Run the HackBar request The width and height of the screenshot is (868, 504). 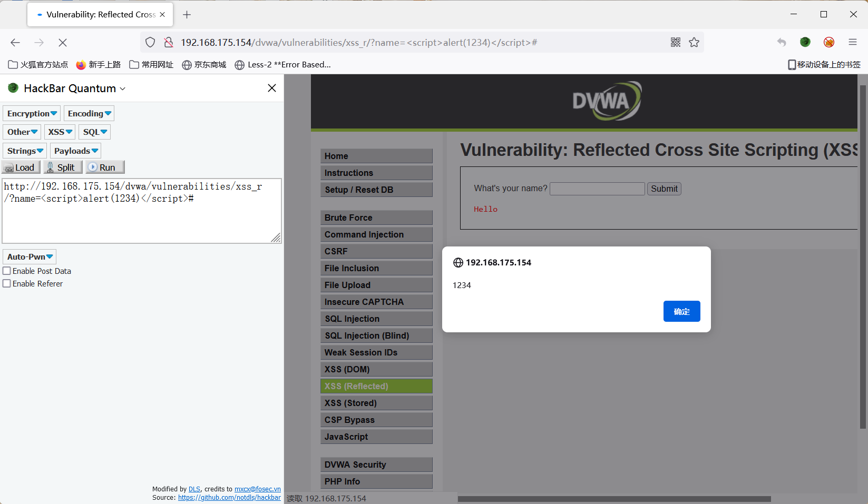[x=105, y=167]
